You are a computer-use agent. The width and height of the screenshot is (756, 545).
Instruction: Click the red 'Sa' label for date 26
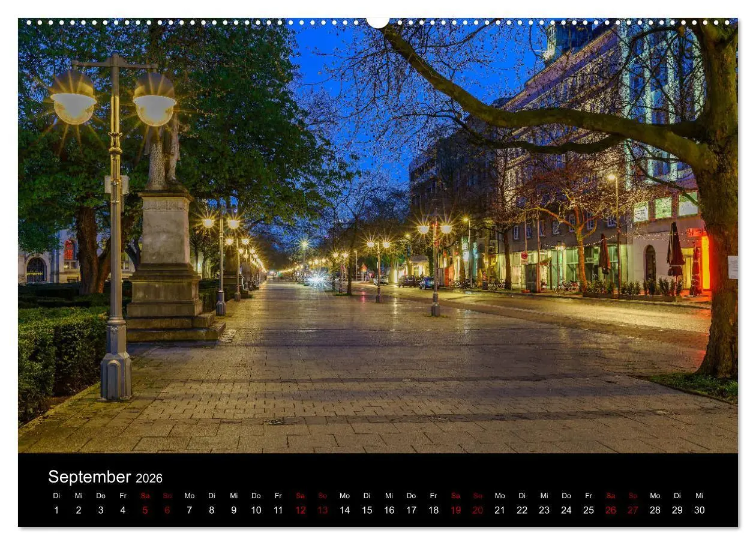click(611, 496)
